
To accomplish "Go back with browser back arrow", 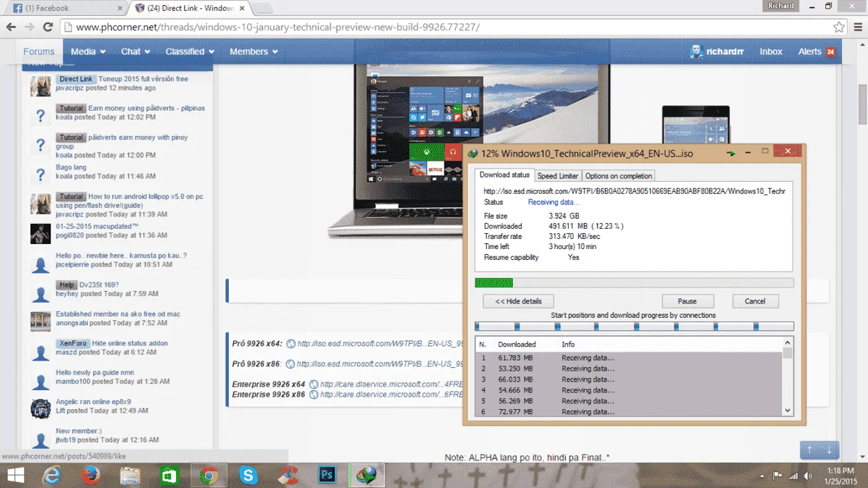I will point(11,27).
